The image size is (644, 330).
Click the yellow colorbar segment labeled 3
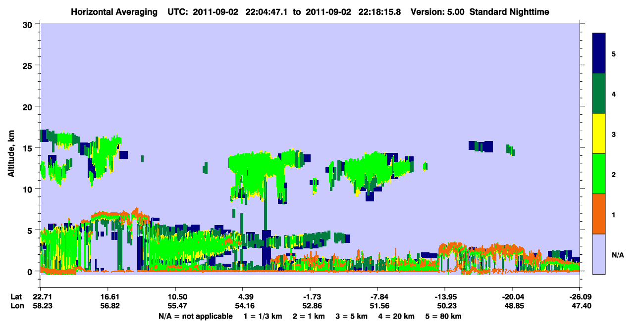click(x=599, y=134)
